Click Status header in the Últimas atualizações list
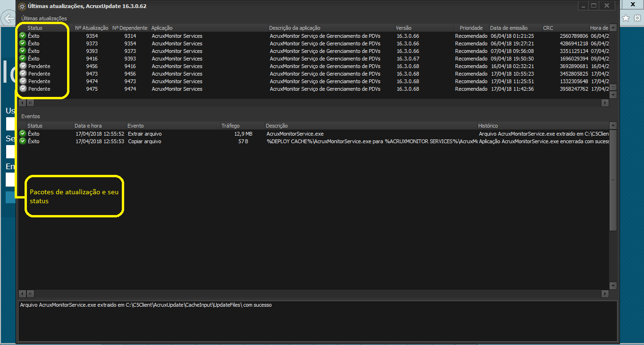 click(35, 28)
